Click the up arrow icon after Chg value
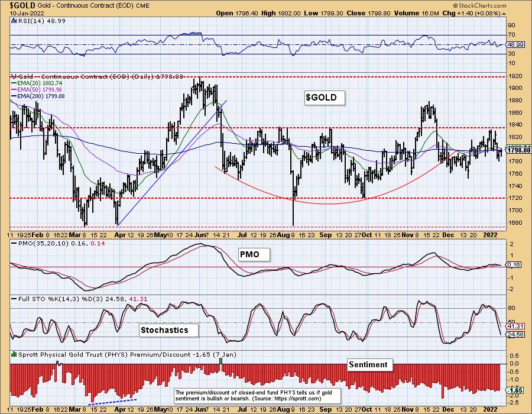Viewport: 532px width, 414px height. click(x=504, y=14)
